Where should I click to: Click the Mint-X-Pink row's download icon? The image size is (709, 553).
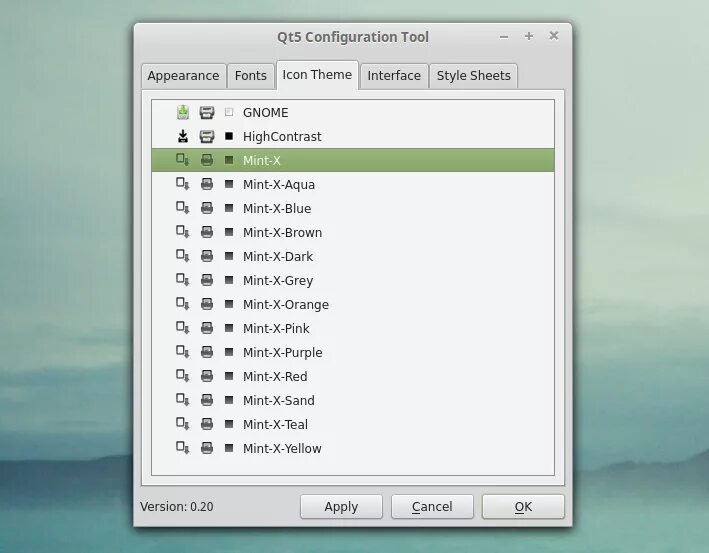point(183,327)
